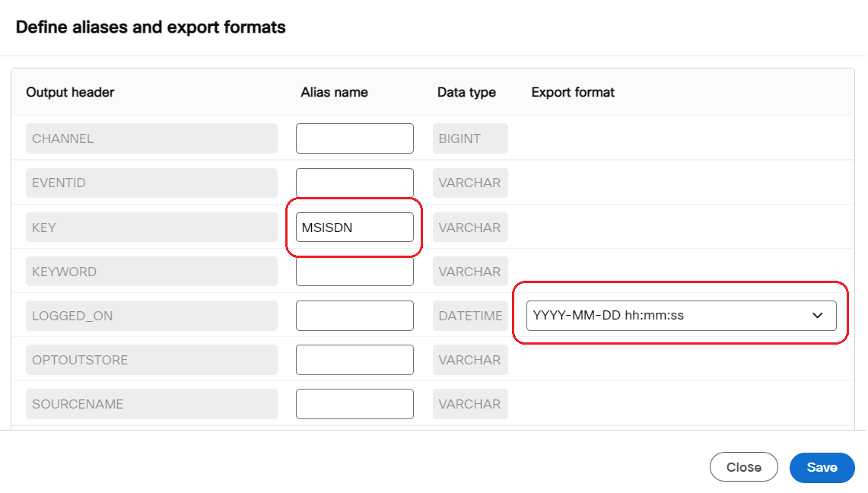The image size is (868, 493).
Task: Click the Save button
Action: (822, 467)
